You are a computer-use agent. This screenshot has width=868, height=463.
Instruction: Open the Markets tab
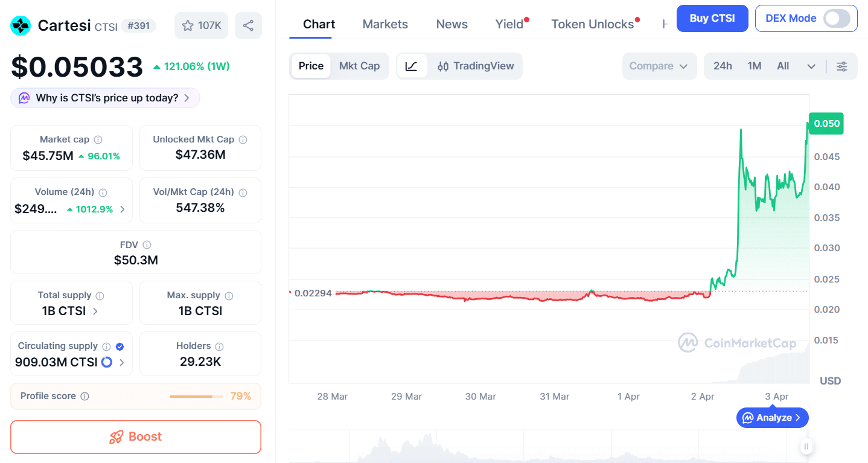pyautogui.click(x=385, y=24)
